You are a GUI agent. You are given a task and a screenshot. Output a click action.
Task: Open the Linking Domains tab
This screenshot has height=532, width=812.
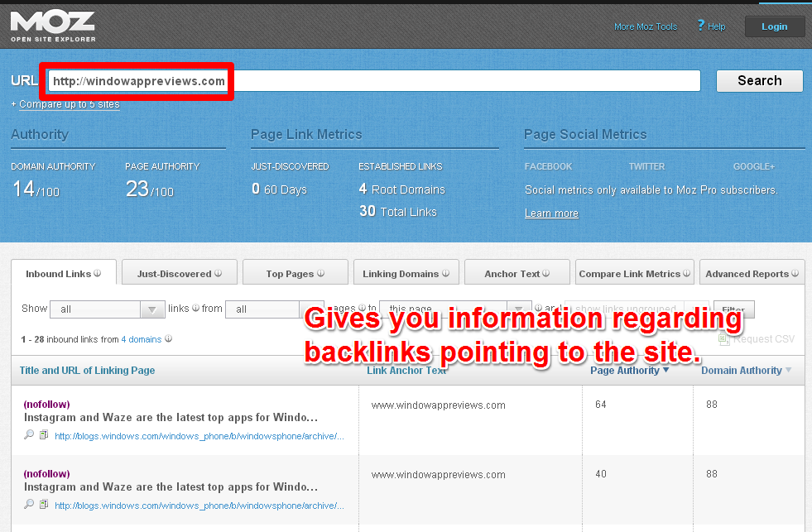406,273
